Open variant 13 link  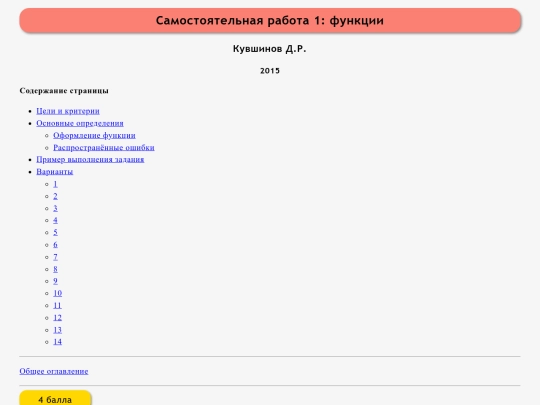coord(58,330)
